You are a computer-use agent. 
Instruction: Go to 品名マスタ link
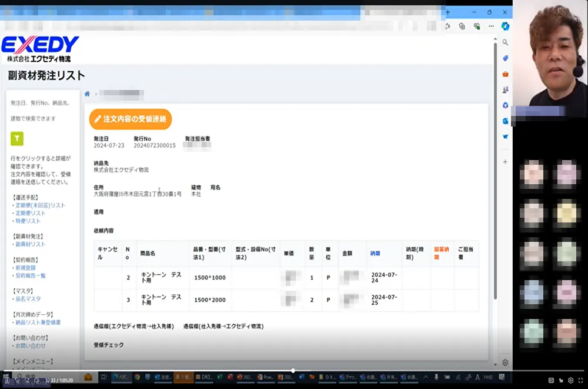(28, 299)
